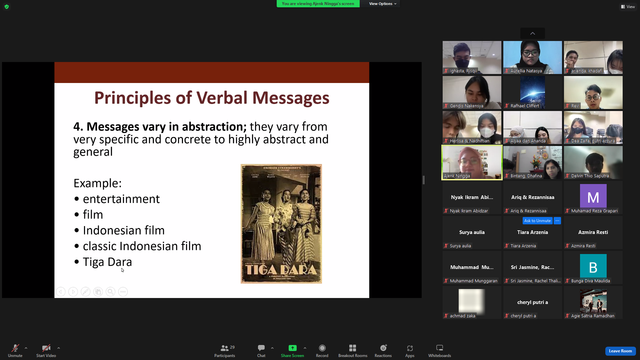Open the Reactions menu
The height and width of the screenshot is (360, 640).
coord(383,350)
